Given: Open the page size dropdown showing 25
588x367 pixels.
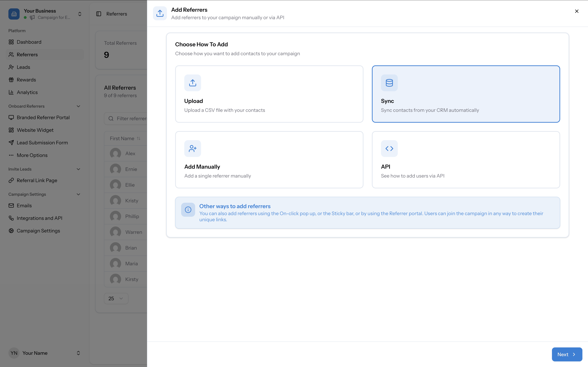Looking at the screenshot, I should 116,298.
